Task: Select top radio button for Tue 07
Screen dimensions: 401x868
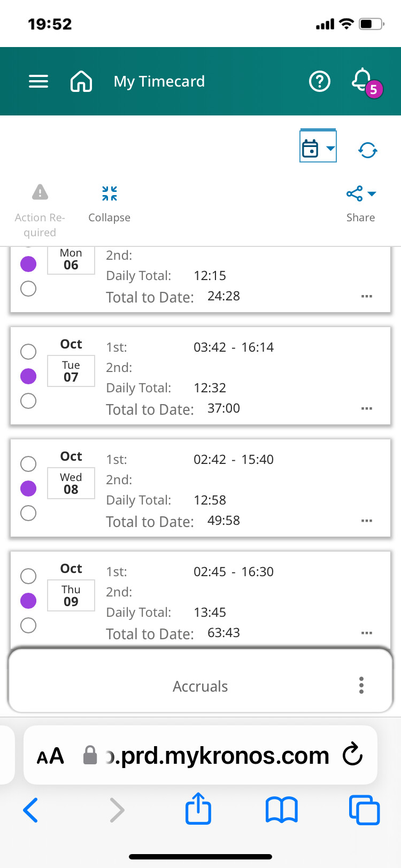Action: (x=28, y=352)
